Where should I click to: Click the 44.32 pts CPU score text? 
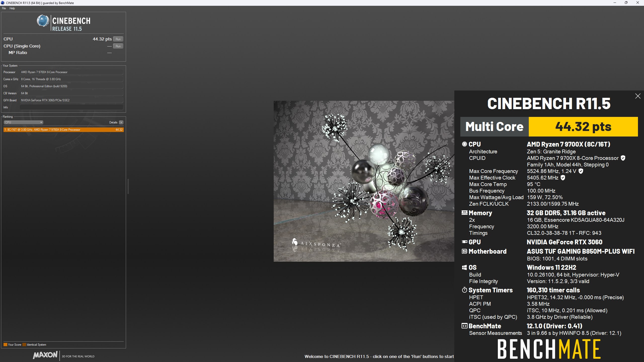click(102, 39)
